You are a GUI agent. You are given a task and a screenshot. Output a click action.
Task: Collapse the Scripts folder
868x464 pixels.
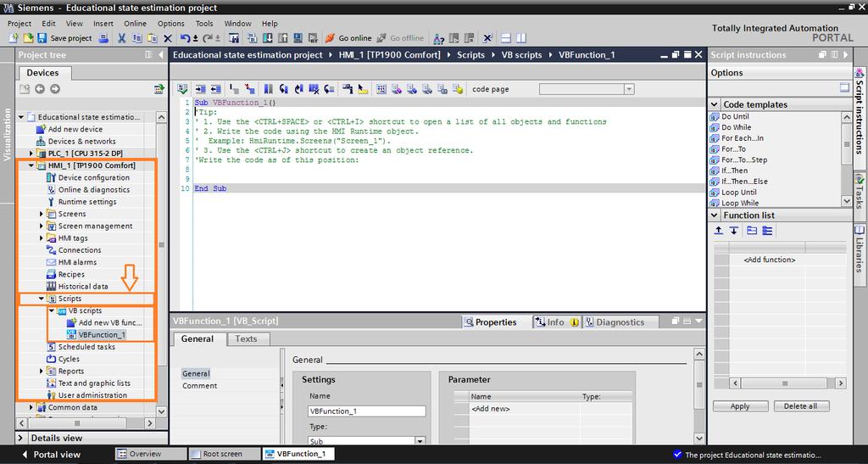pyautogui.click(x=42, y=299)
